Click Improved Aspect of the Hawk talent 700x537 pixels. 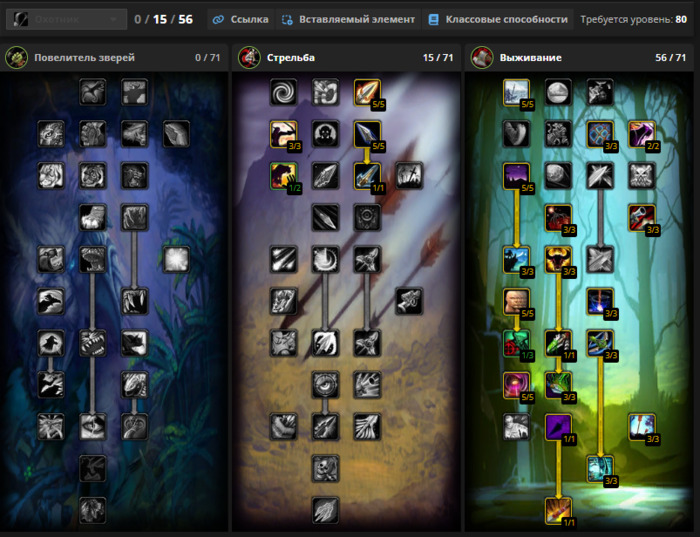[x=93, y=92]
